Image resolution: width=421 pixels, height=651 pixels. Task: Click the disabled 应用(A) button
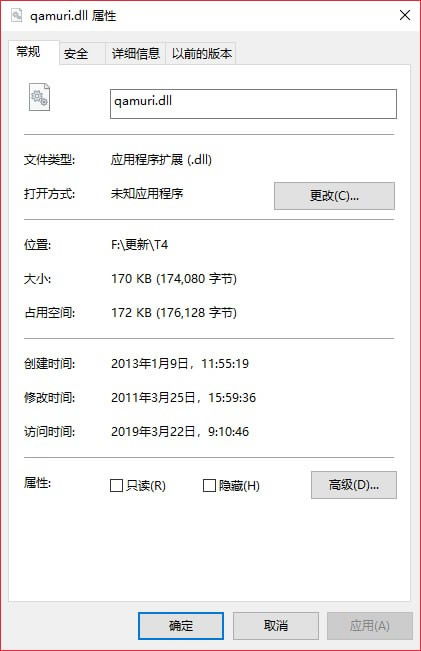pyautogui.click(x=370, y=626)
